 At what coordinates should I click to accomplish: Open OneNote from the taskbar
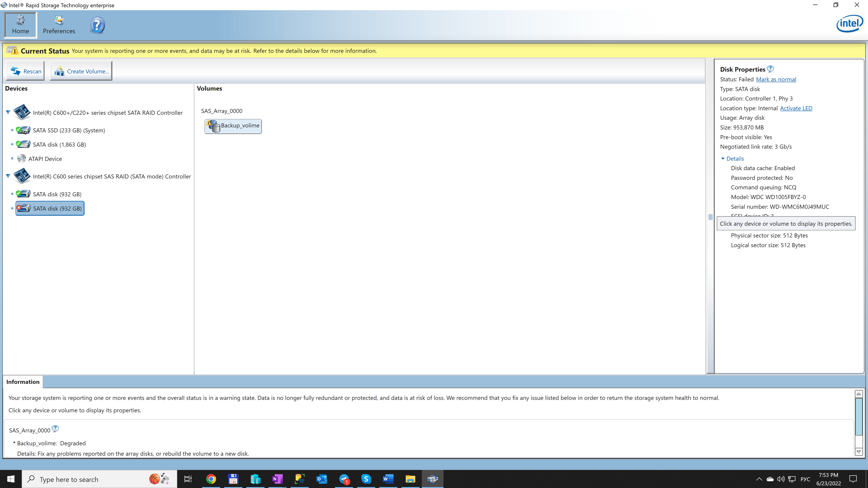pos(277,479)
